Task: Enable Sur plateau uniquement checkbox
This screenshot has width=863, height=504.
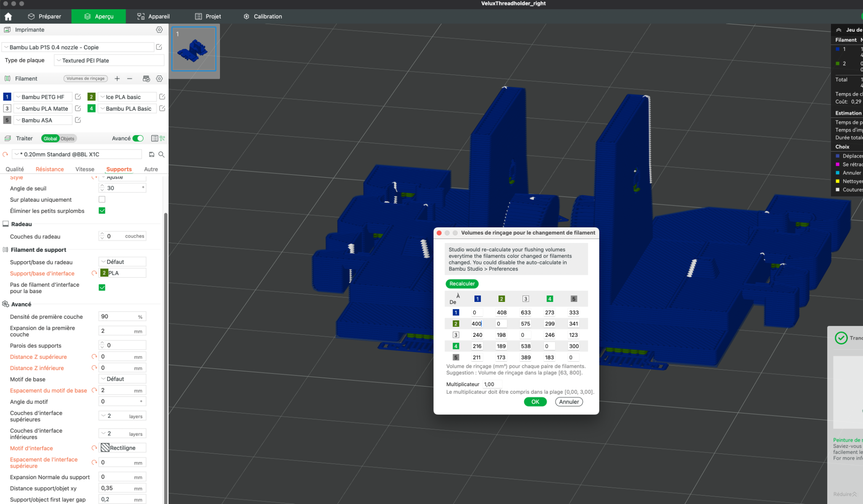Action: (102, 200)
